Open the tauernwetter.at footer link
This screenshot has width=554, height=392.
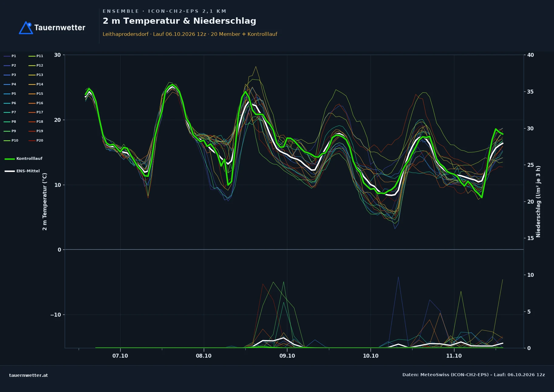point(28,375)
